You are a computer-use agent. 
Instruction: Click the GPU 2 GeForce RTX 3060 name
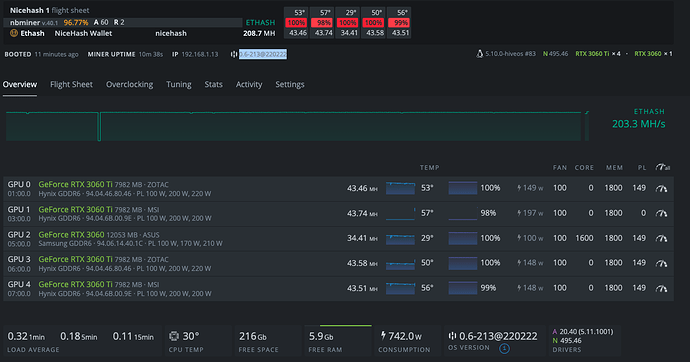(71, 234)
